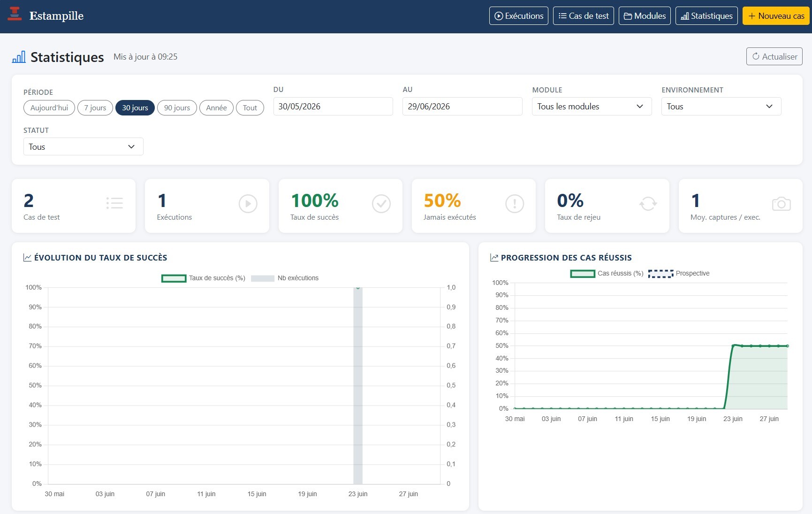This screenshot has width=812, height=514.
Task: Open Cas de test navigation item
Action: (584, 16)
